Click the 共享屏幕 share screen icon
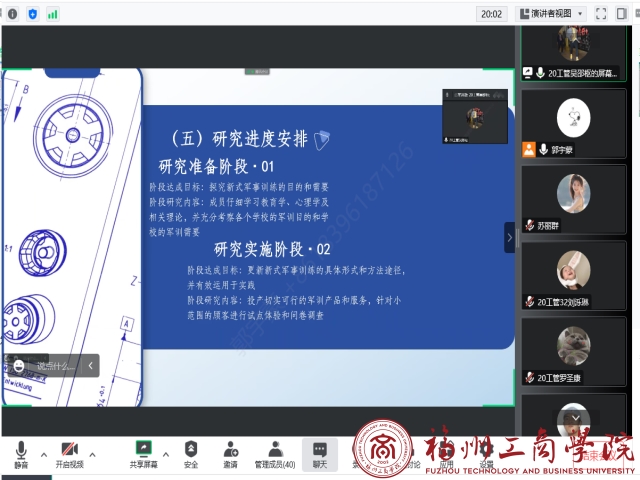Screen dimensions: 640x480 click(143, 450)
